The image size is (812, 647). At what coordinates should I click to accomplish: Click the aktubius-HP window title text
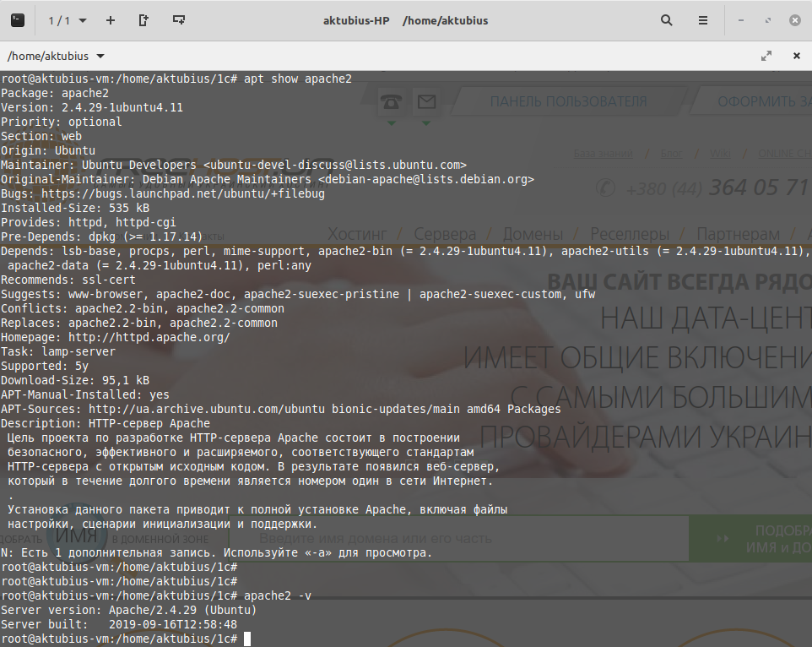355,19
